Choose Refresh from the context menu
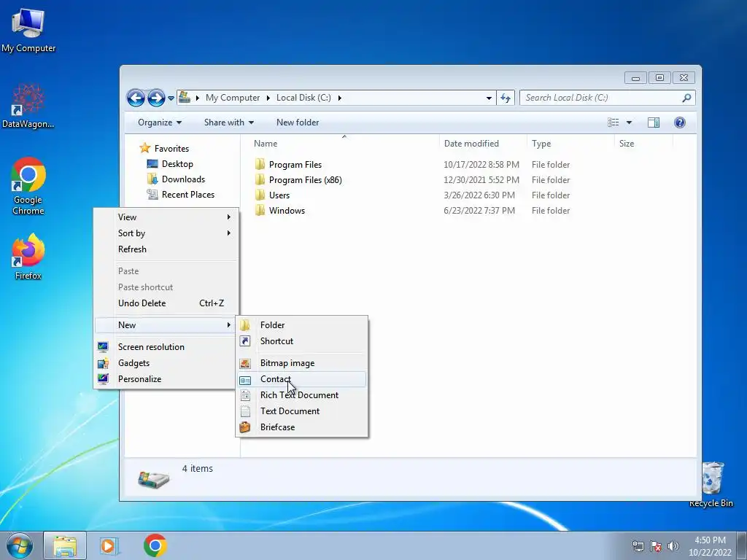This screenshot has width=747, height=560. pyautogui.click(x=166, y=249)
